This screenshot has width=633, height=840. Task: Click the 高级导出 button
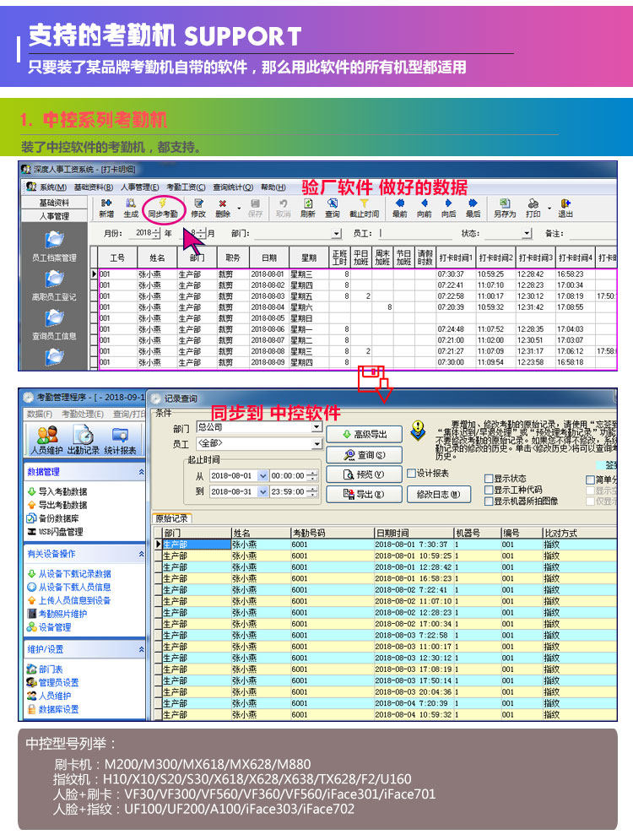364,435
